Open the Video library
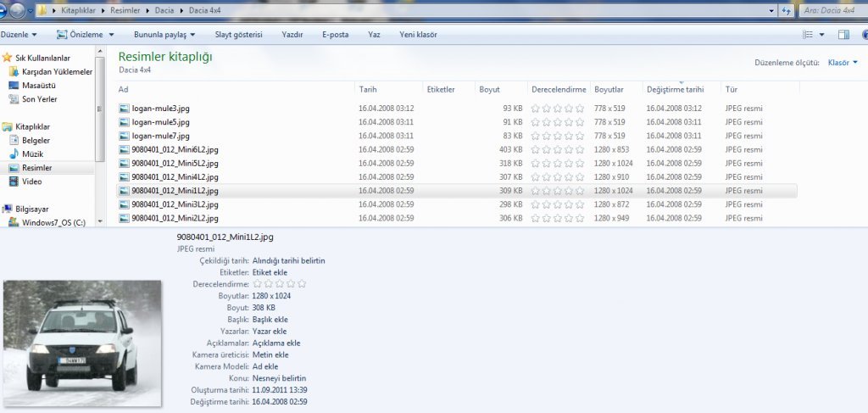This screenshot has width=868, height=413. click(31, 181)
